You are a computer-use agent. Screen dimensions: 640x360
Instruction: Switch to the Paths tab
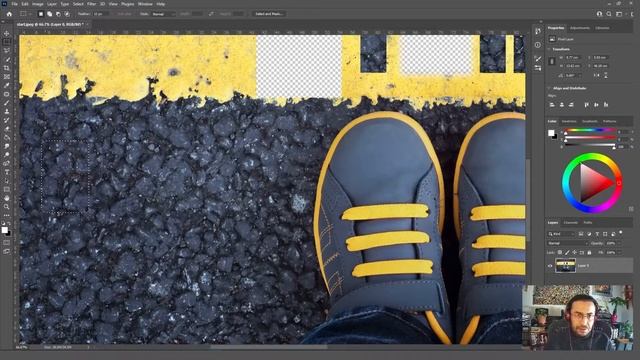click(588, 222)
